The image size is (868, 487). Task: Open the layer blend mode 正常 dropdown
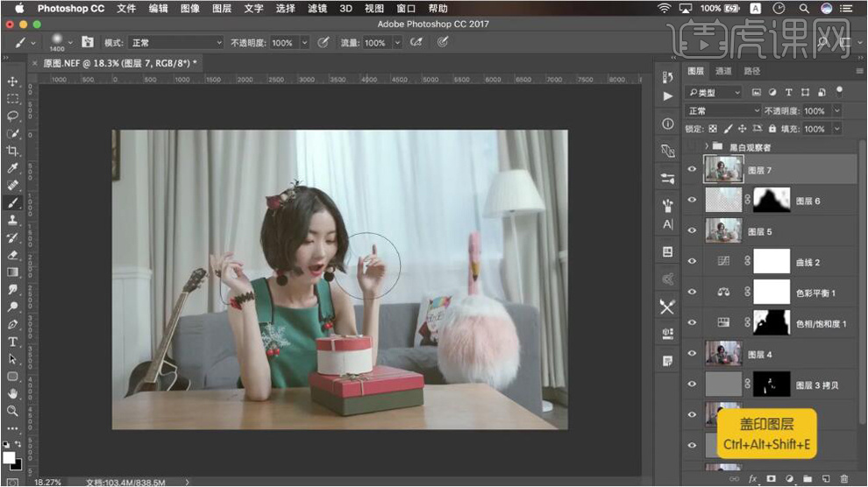click(x=723, y=110)
